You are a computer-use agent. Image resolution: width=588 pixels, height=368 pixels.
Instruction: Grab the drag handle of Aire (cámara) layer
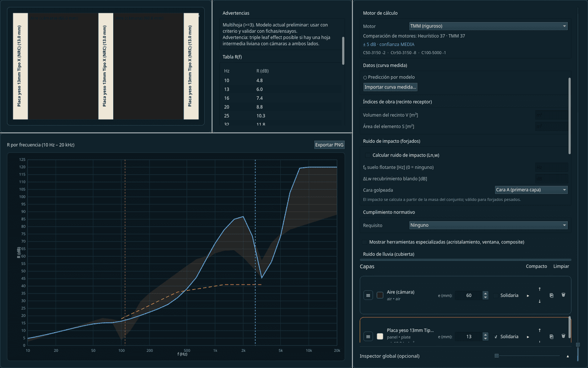click(368, 295)
